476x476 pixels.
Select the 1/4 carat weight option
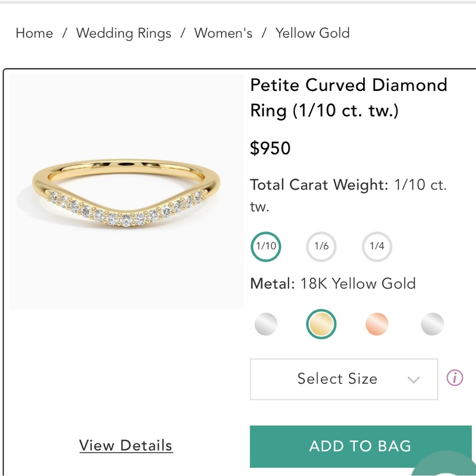pyautogui.click(x=377, y=247)
